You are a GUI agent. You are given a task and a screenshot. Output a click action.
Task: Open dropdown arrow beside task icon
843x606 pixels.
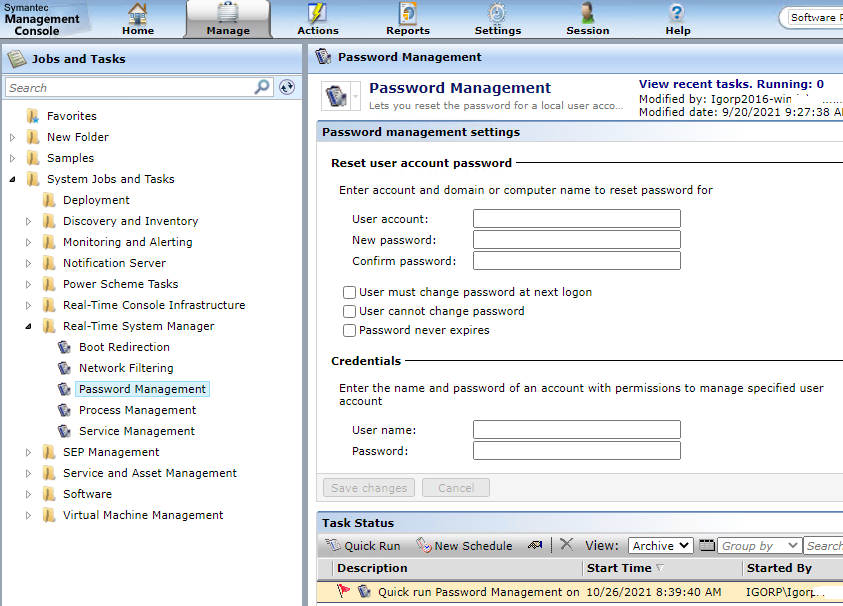click(355, 96)
